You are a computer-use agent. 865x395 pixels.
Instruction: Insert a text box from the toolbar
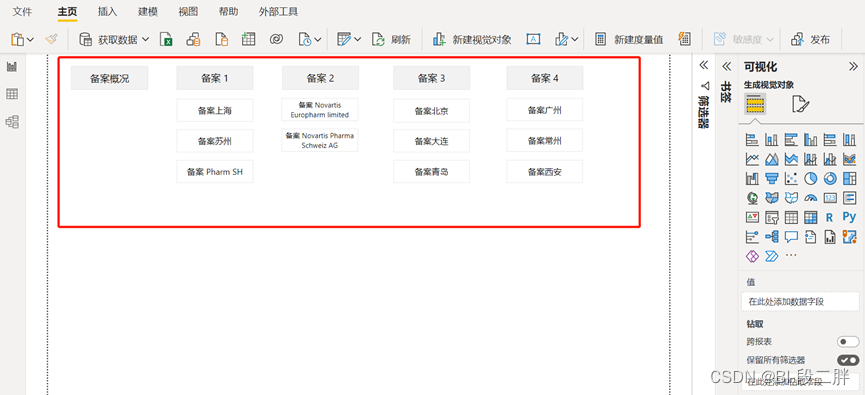click(533, 39)
